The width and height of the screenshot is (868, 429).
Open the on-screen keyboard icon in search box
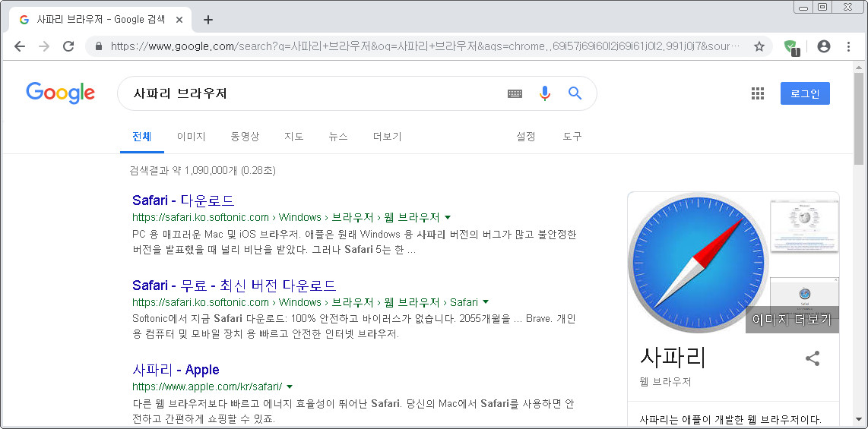pos(515,93)
